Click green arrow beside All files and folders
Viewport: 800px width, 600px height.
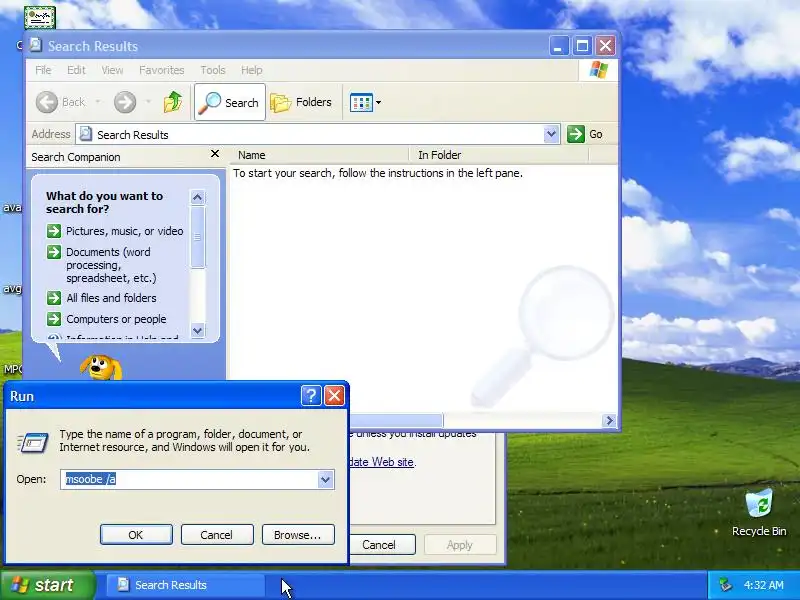[x=54, y=297]
